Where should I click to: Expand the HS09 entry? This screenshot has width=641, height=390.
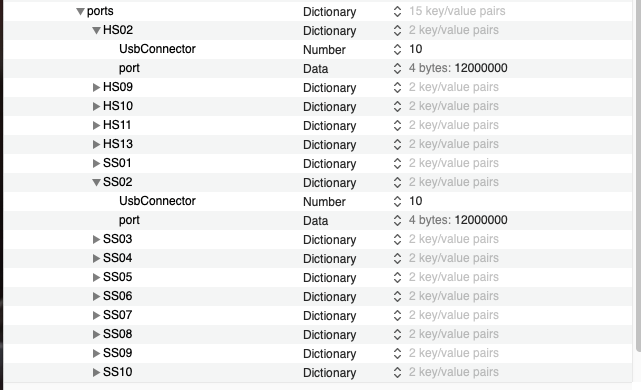96,87
